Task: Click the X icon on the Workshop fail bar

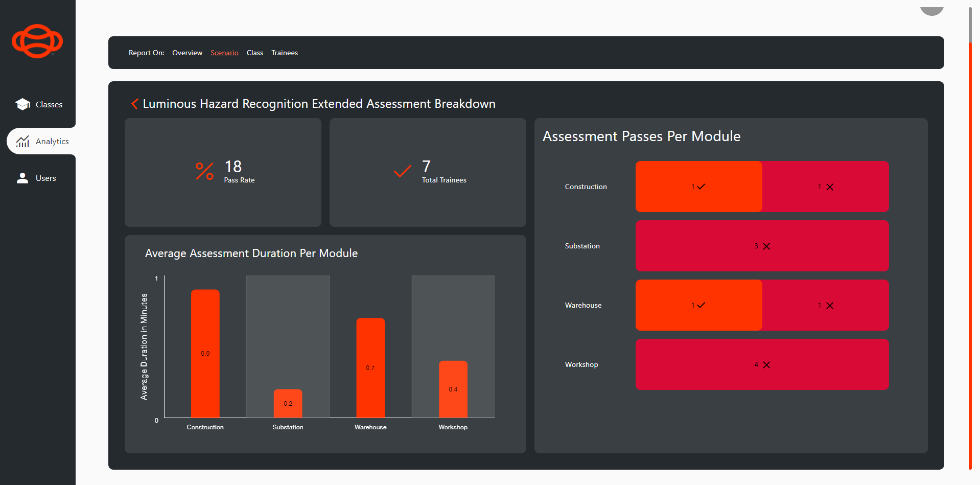Action: click(x=766, y=364)
